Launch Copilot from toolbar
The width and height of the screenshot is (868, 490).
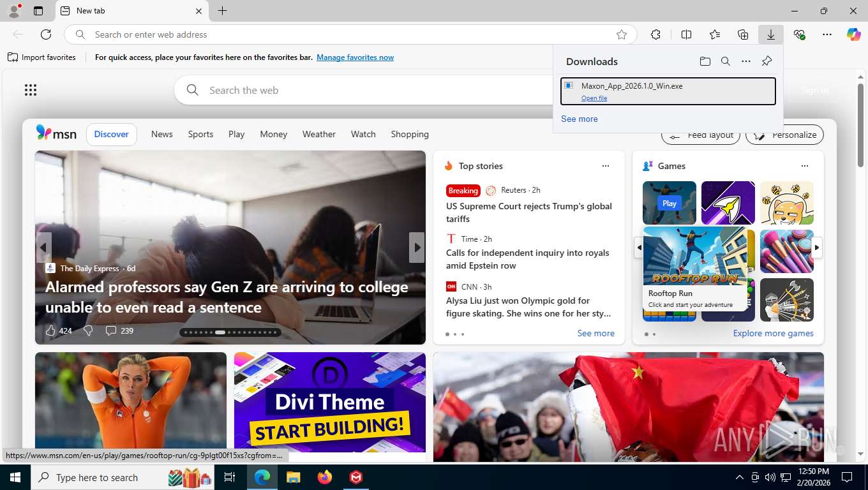click(854, 34)
